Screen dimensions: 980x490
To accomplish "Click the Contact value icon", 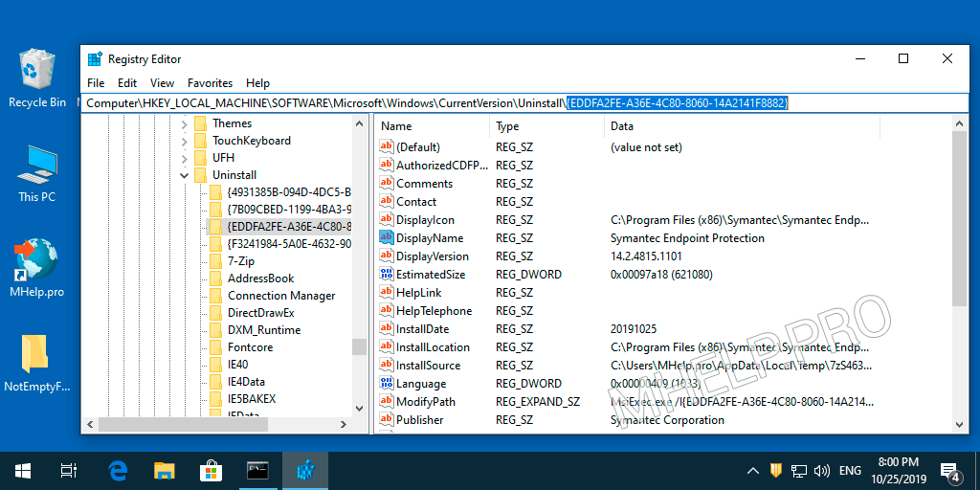I will click(x=387, y=201).
